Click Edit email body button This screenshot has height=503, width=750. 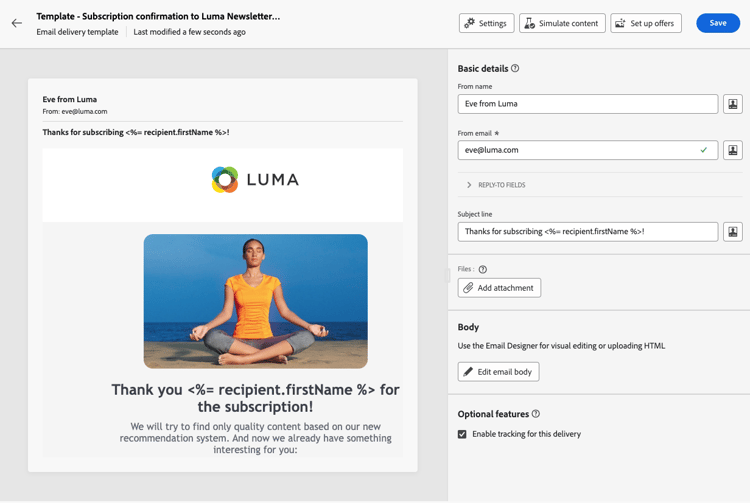pos(498,372)
